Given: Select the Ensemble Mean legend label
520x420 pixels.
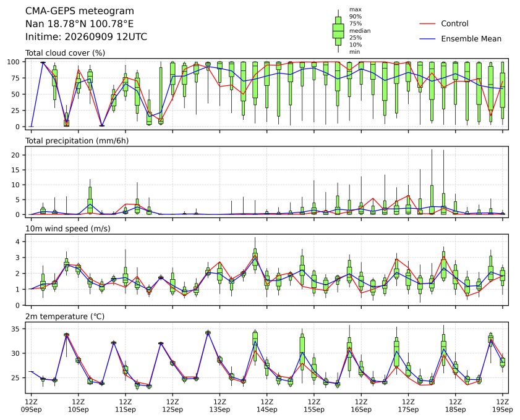Looking at the screenshot, I should coord(471,39).
